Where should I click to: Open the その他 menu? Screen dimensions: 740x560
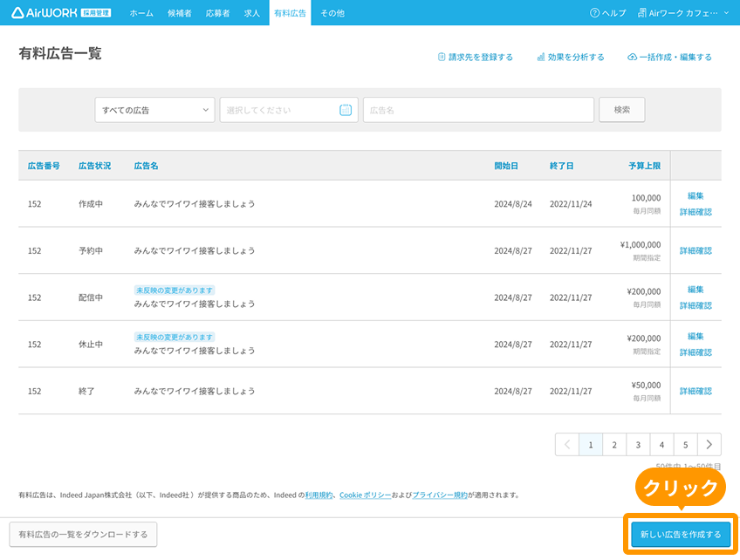click(x=332, y=13)
